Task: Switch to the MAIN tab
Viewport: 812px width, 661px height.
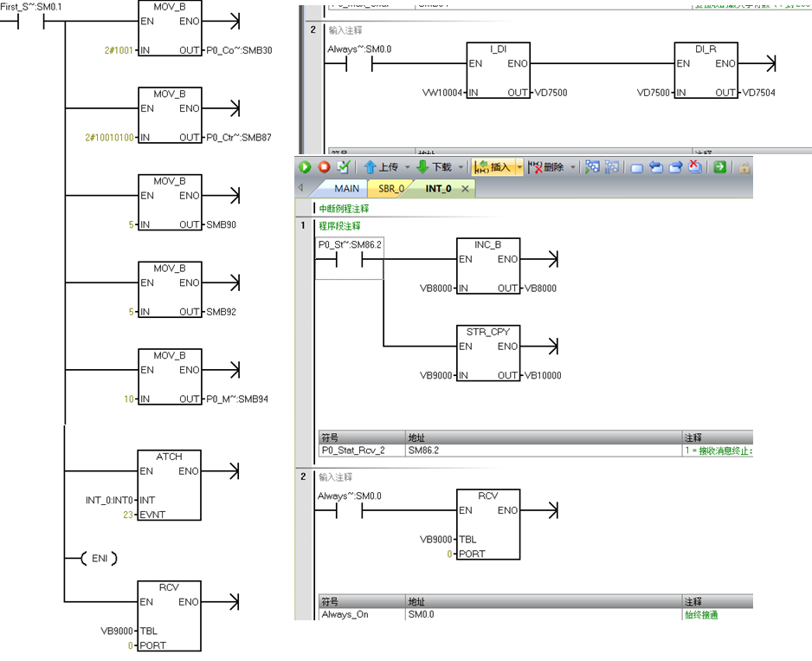Action: click(346, 188)
